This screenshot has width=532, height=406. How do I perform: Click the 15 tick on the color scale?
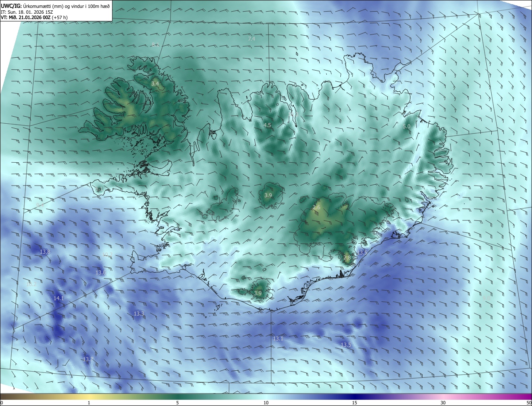click(x=355, y=403)
